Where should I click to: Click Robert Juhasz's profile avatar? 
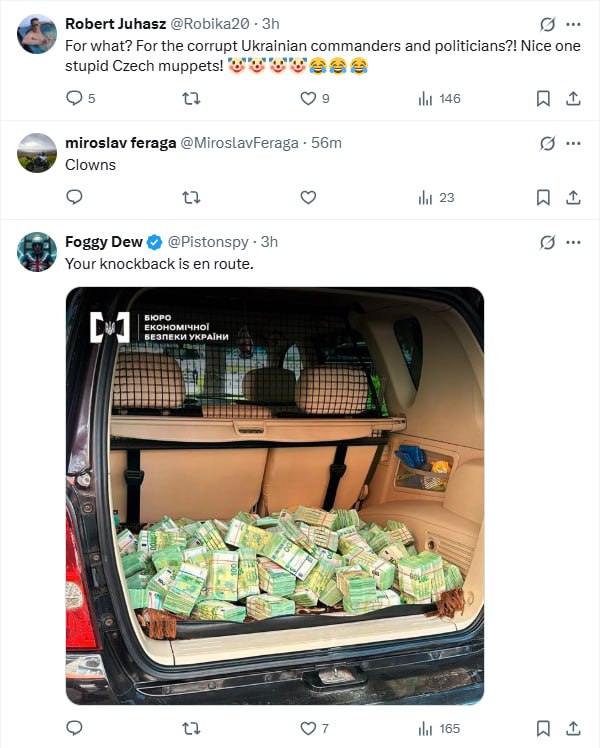tap(37, 34)
